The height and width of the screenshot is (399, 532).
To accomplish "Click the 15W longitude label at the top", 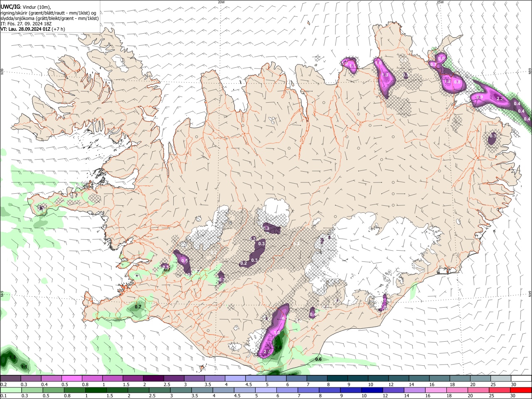I will click(440, 2).
